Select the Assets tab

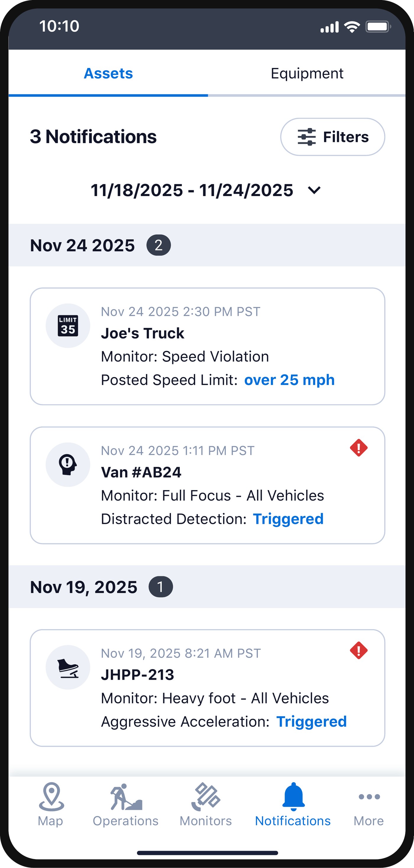(x=109, y=73)
